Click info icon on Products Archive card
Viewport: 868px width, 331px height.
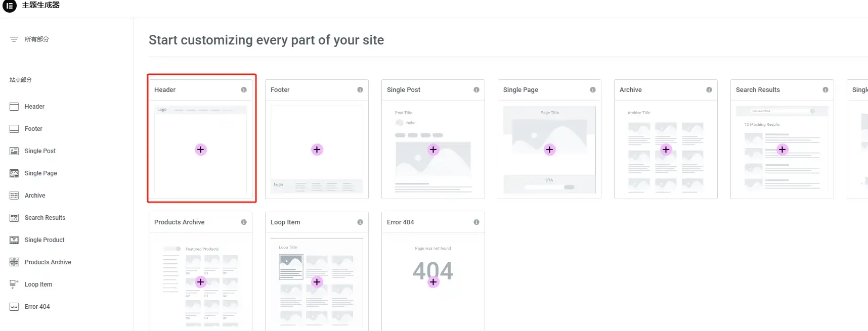coord(244,222)
